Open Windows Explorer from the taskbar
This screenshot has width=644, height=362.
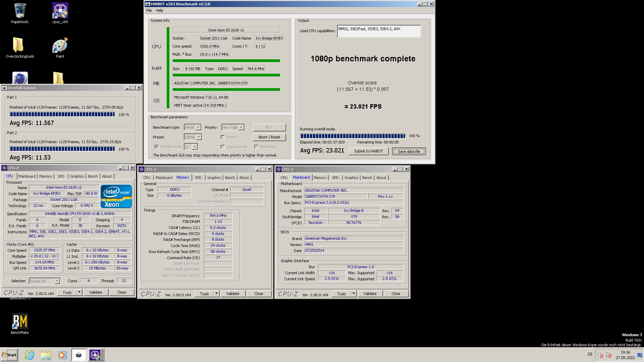click(x=46, y=355)
